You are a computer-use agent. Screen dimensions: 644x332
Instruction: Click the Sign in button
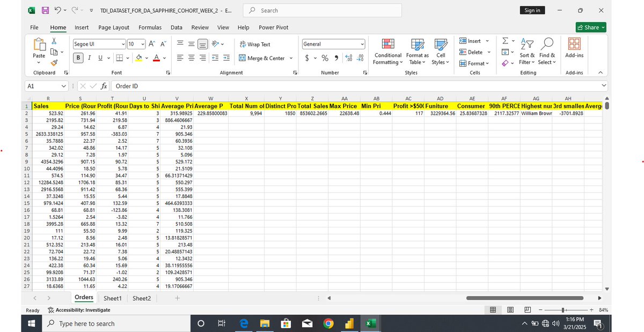click(x=532, y=10)
